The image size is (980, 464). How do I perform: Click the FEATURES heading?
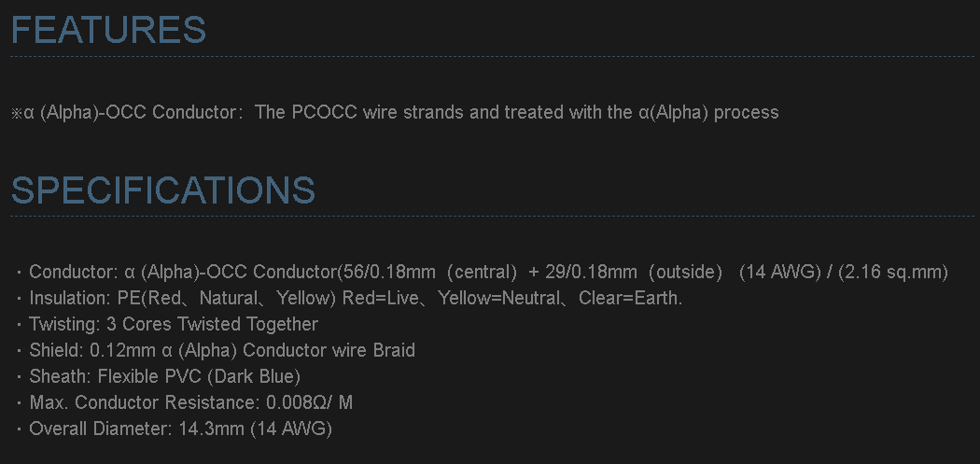[x=108, y=30]
